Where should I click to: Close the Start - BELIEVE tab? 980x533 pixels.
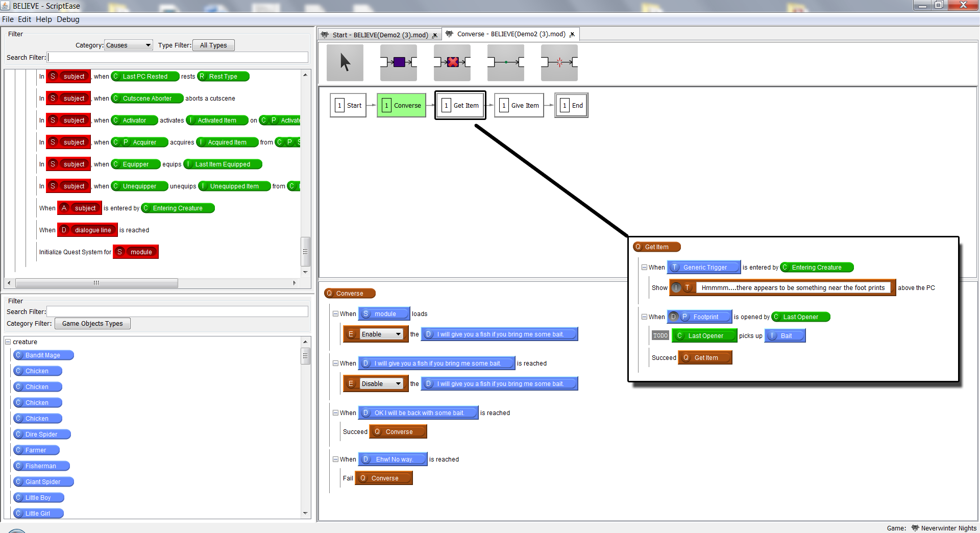tap(435, 35)
